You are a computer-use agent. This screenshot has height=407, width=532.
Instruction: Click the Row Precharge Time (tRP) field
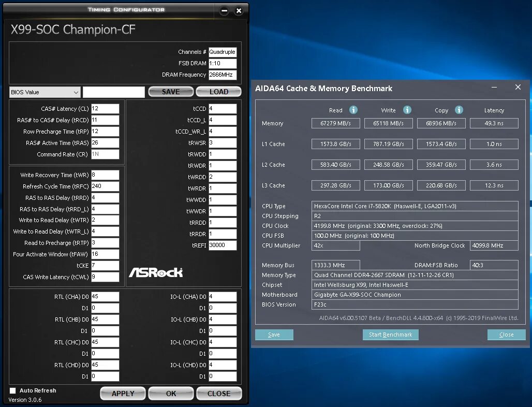tap(105, 132)
